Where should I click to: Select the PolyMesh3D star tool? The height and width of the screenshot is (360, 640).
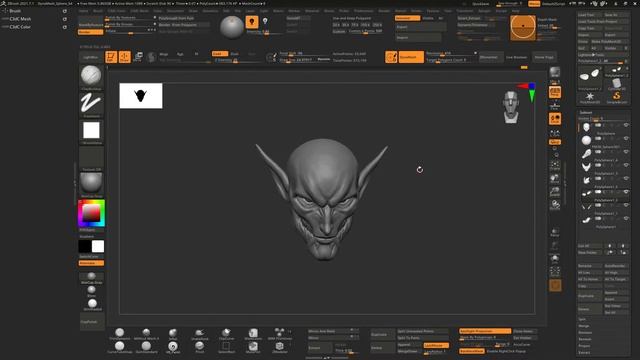click(x=590, y=97)
